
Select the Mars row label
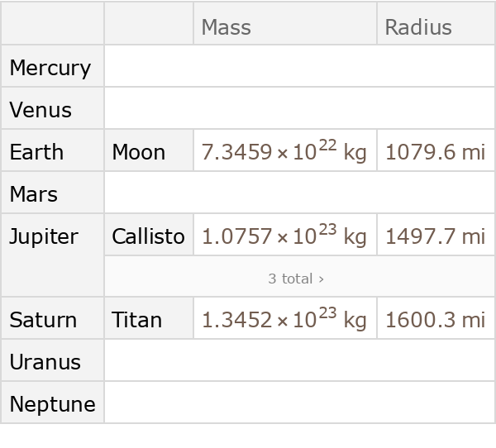click(34, 194)
